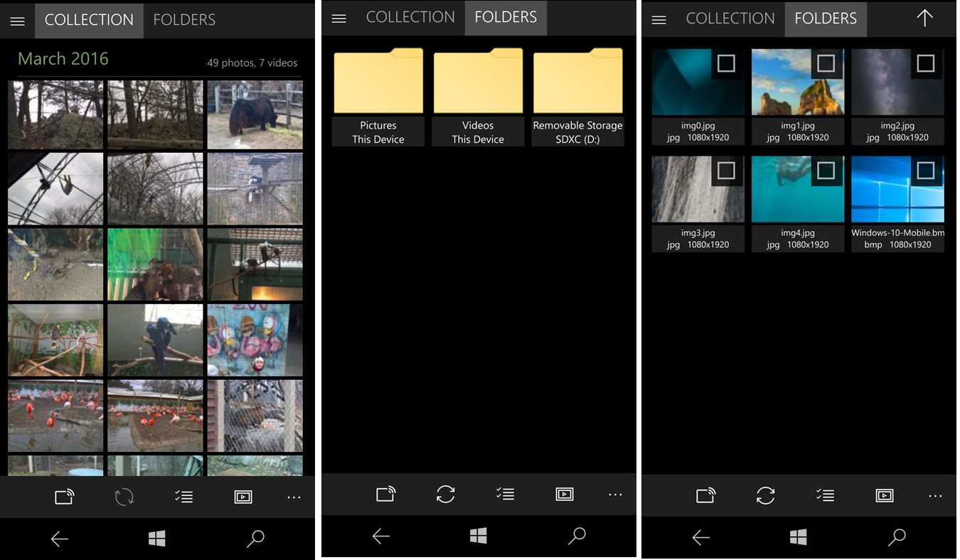This screenshot has height=560, width=960.
Task: Open more options ellipsis in middle screen
Action: tap(616, 494)
